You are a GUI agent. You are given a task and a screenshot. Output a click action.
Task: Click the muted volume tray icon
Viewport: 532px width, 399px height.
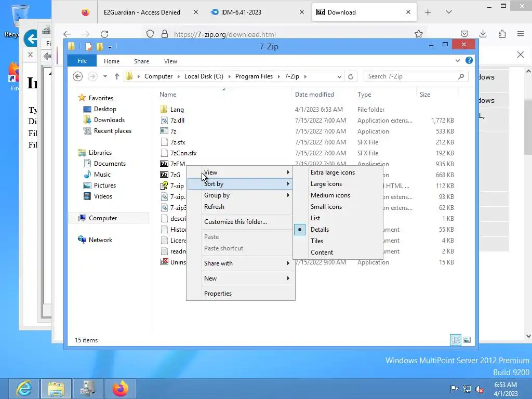pyautogui.click(x=480, y=389)
